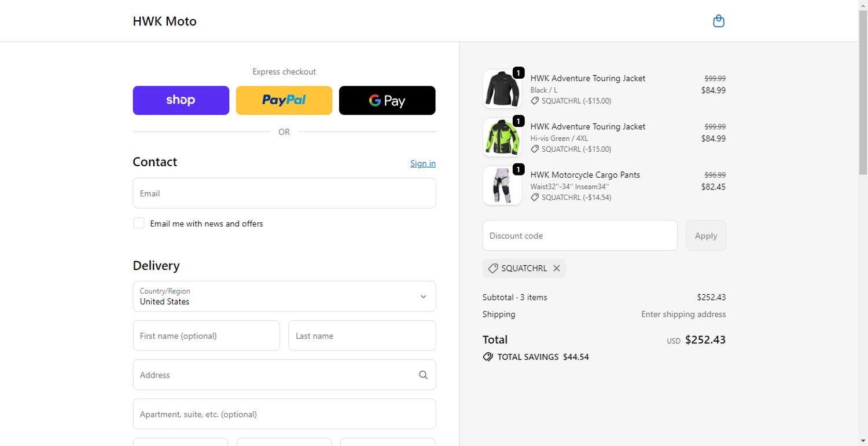The width and height of the screenshot is (868, 446).
Task: Click discount tag icon under Black / L jacket
Action: click(x=535, y=101)
